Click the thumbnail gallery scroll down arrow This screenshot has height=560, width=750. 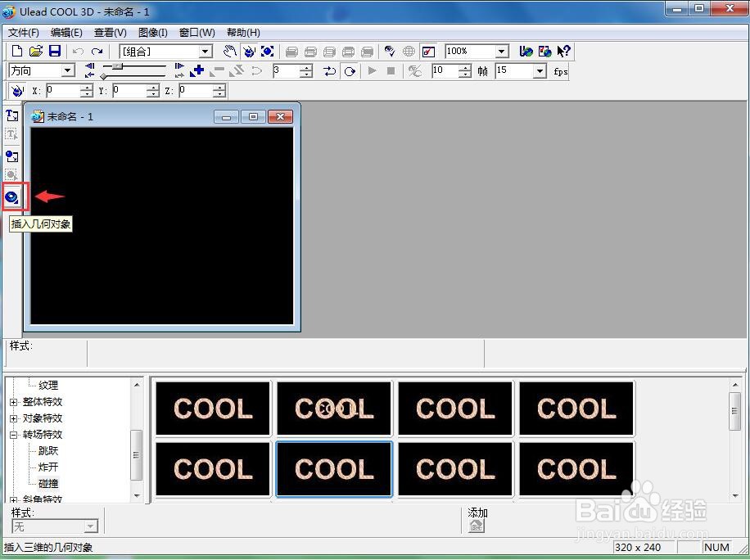tap(735, 496)
